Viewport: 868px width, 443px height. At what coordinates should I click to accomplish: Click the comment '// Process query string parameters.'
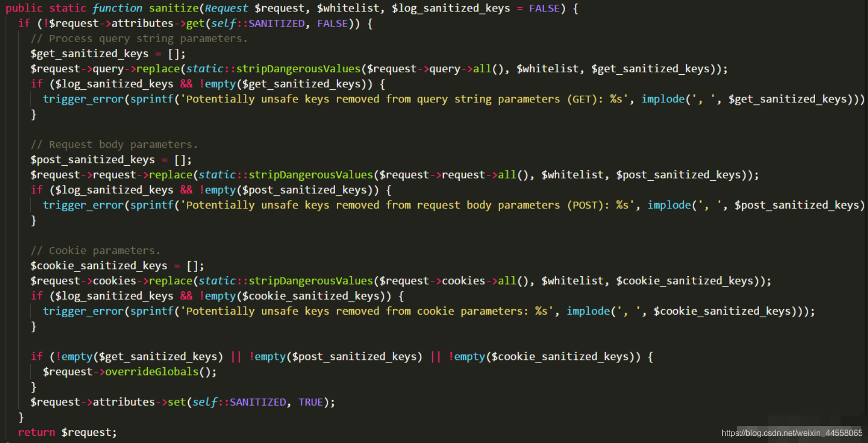click(139, 38)
